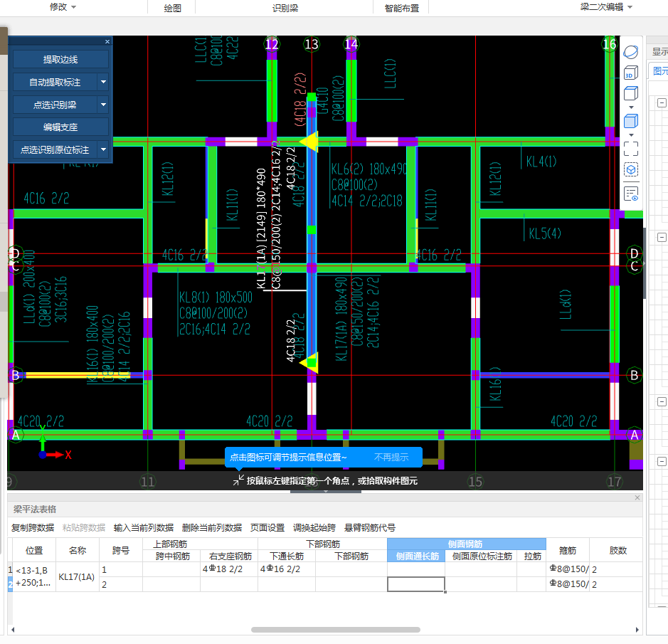Click 不再提示 in the blue tip bubble
Viewport: 668px width, 644px height.
(391, 457)
